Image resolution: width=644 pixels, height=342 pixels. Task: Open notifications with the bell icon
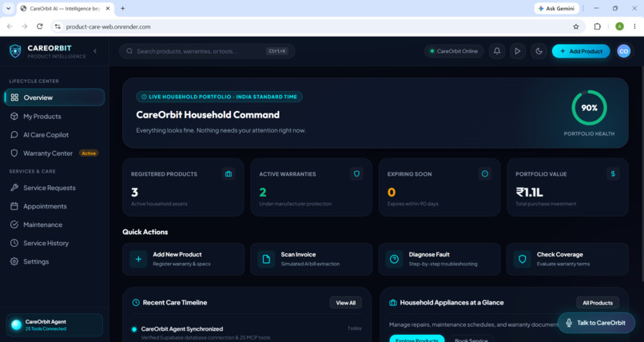point(497,51)
